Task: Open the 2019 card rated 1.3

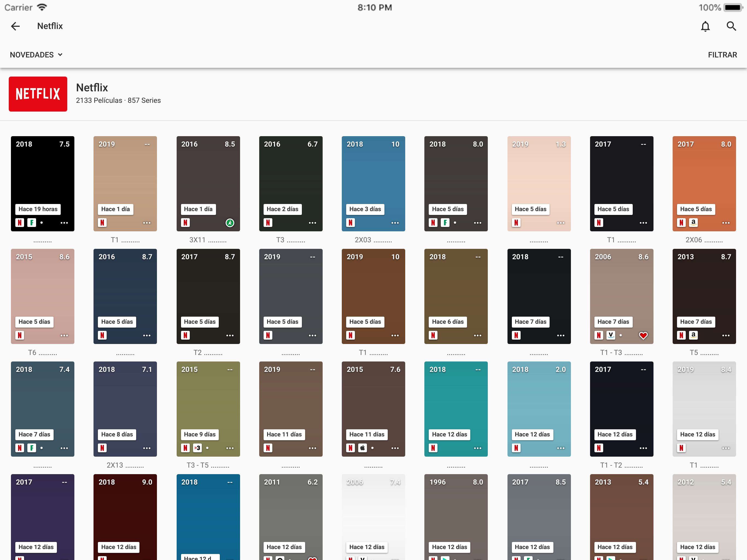Action: [x=539, y=183]
